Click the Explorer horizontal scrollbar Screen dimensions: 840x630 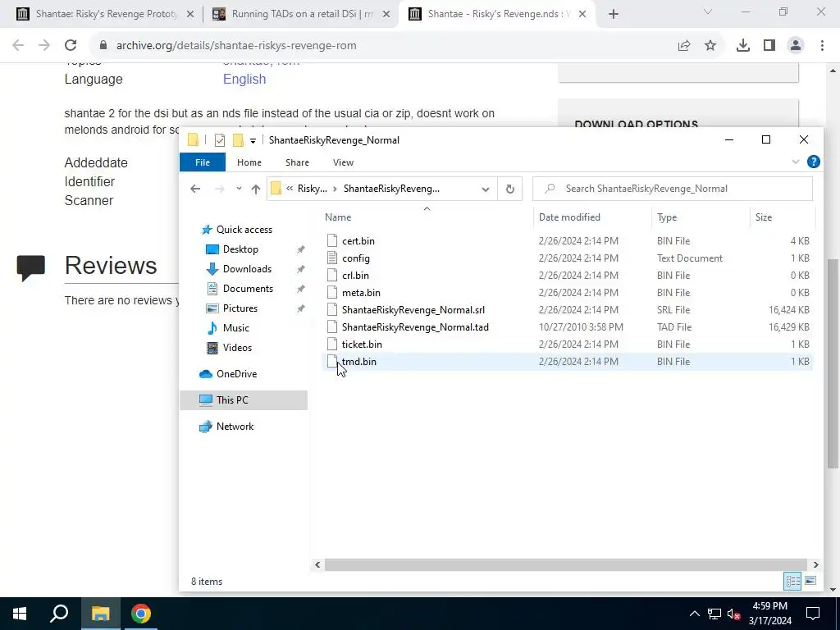[x=566, y=564]
